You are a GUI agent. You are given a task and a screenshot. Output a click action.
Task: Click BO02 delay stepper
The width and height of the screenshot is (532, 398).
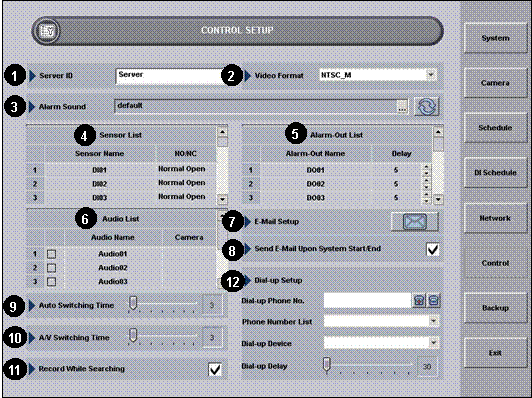[426, 184]
